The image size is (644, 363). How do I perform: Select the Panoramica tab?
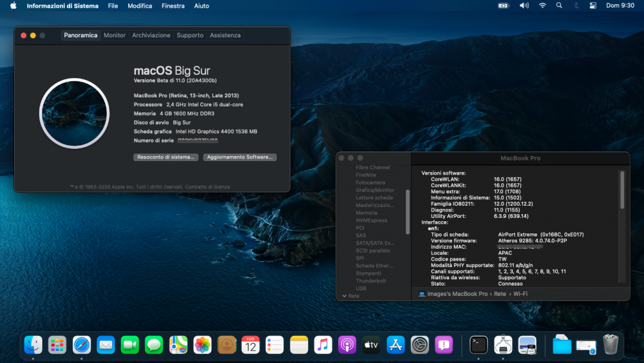tap(80, 35)
